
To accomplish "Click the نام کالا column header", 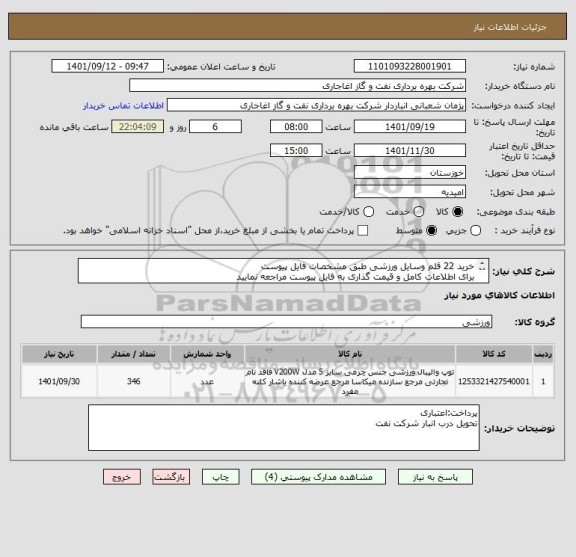I will click(350, 354).
